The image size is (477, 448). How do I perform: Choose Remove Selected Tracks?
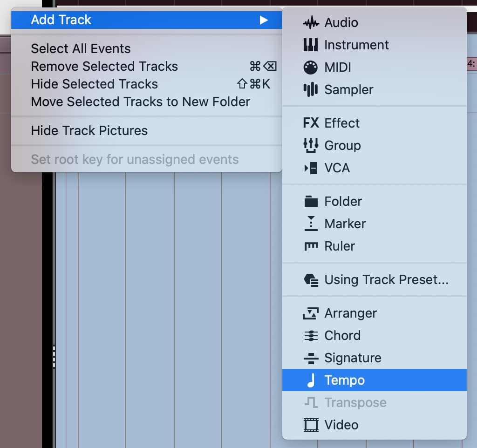[104, 66]
